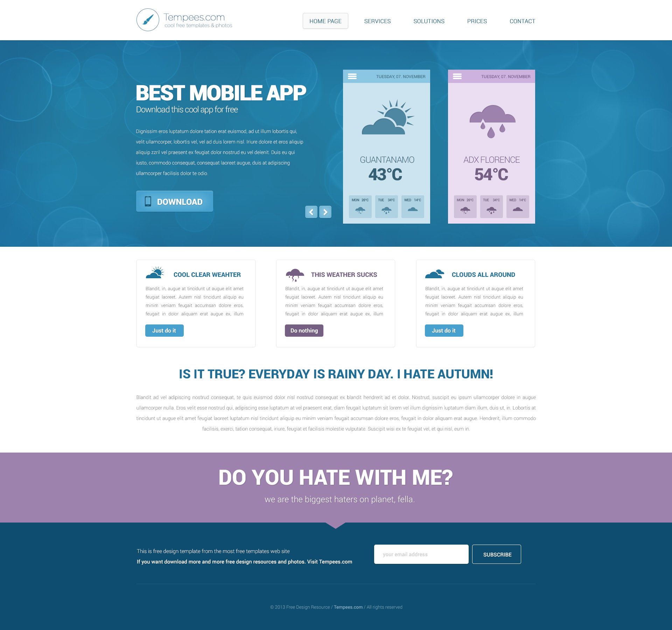Select the SERVICES menu item
Viewport: 672px width, 630px height.
pyautogui.click(x=377, y=21)
